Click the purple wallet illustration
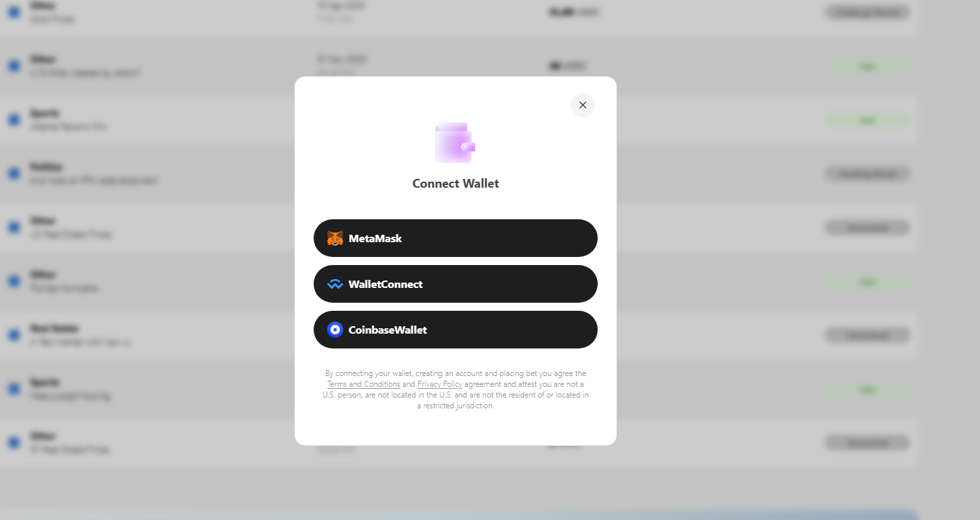980x520 pixels. pos(455,143)
